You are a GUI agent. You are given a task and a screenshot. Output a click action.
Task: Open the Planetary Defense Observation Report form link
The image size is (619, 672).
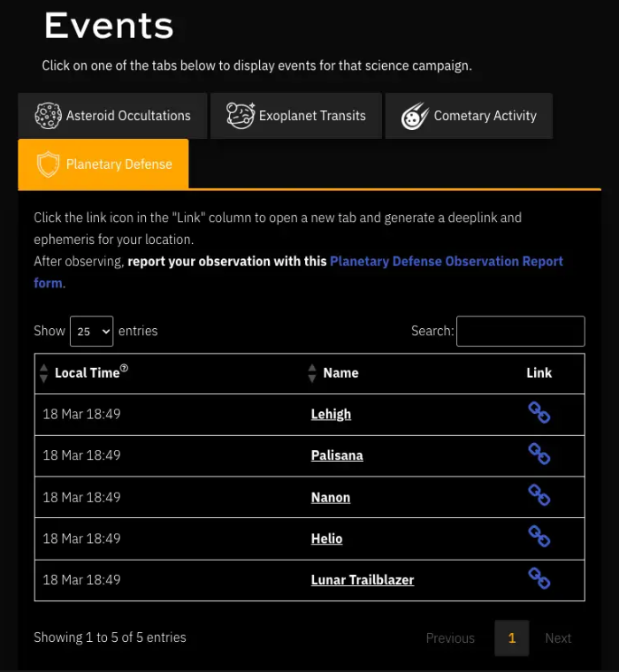[446, 262]
